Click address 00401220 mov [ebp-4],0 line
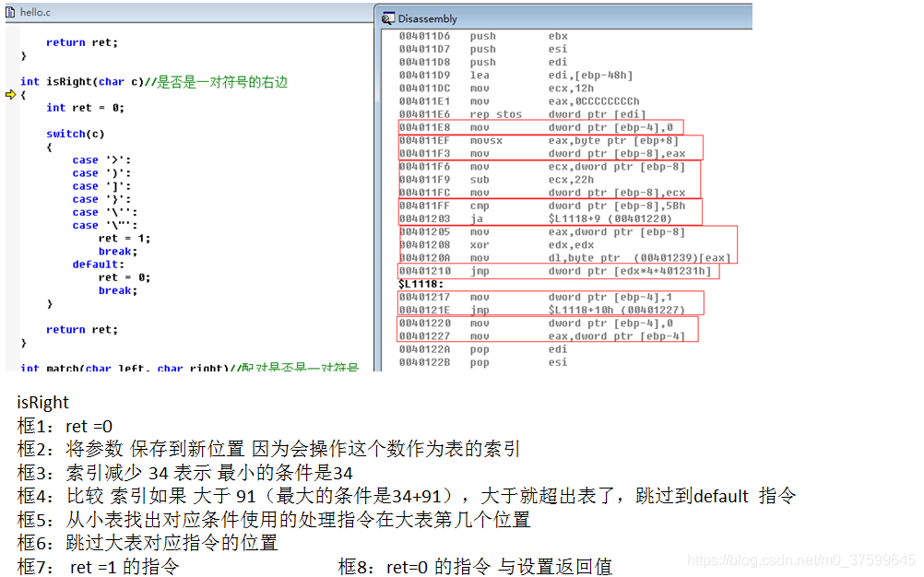Viewport: 924px width, 577px height. [536, 324]
